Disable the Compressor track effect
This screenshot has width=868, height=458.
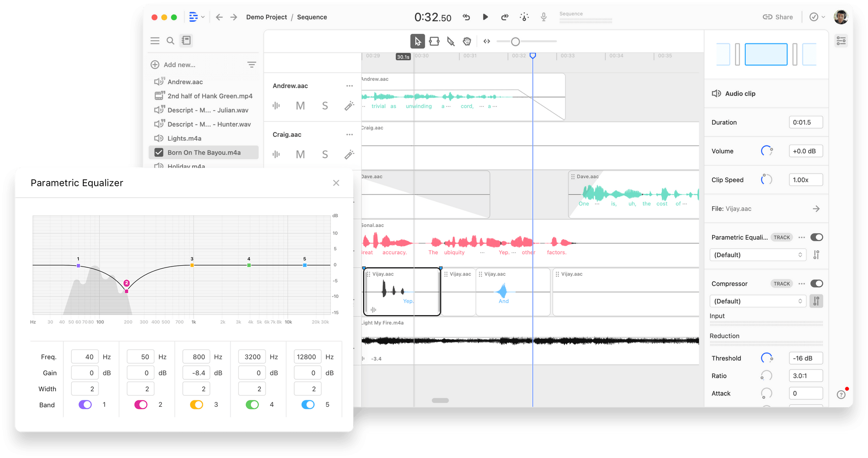click(817, 283)
